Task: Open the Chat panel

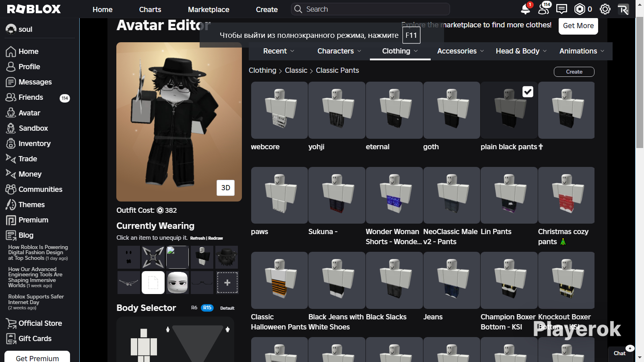Action: pos(619,353)
